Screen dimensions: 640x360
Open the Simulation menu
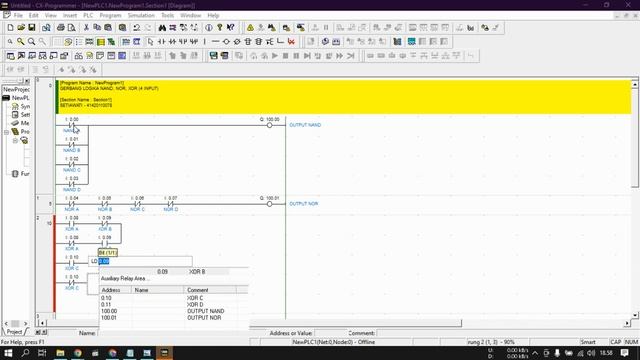coord(141,16)
